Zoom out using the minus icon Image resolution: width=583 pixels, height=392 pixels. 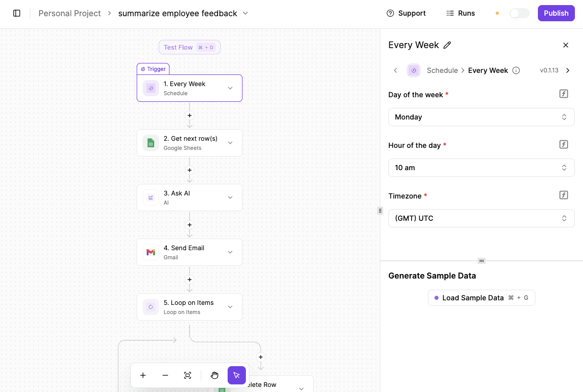[x=165, y=375]
